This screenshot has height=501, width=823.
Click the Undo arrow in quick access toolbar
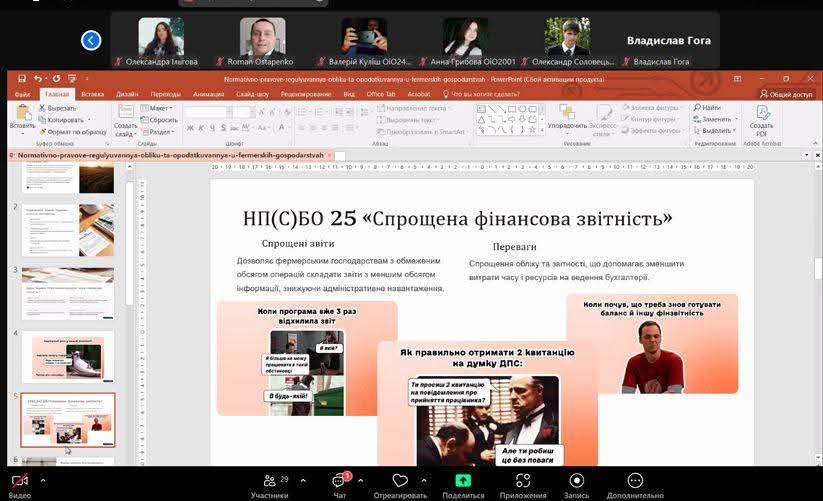tap(38, 79)
